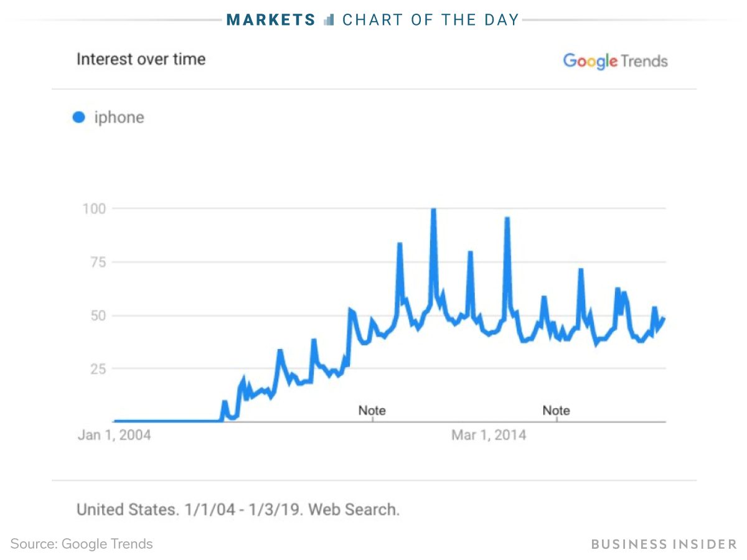
Task: Click the Jan 1, 2004 axis label
Action: click(114, 435)
